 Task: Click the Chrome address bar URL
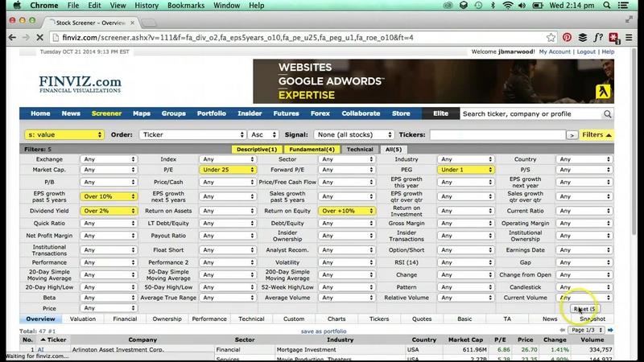(x=237, y=38)
